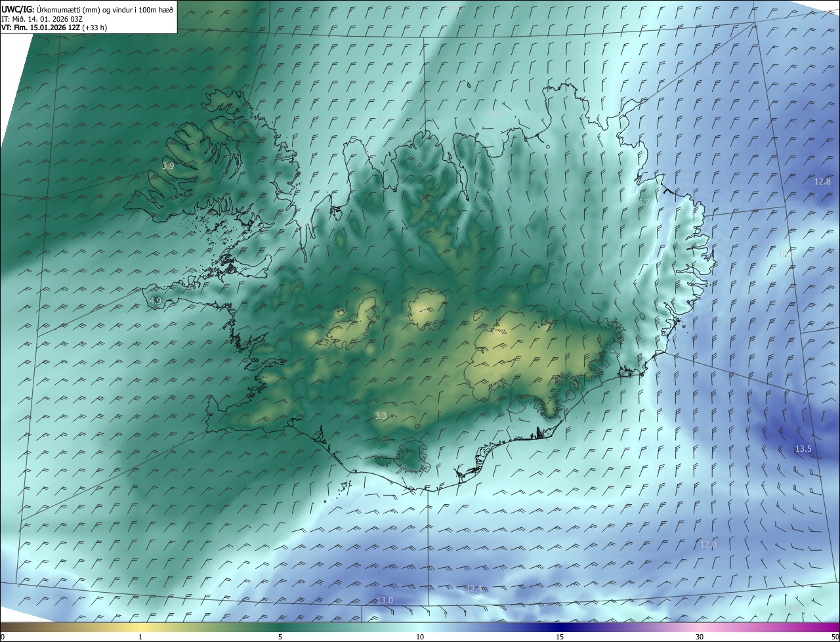The width and height of the screenshot is (840, 642).
Task: Select the 3.9 value over the Westfjords
Action: (169, 166)
